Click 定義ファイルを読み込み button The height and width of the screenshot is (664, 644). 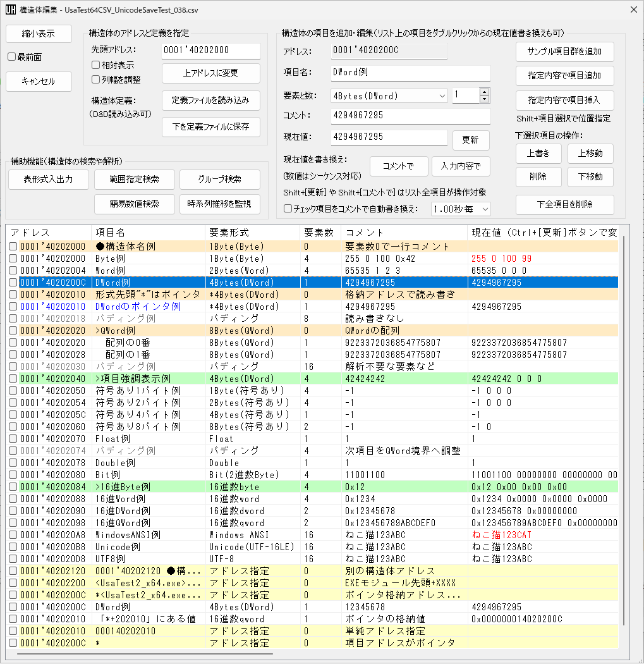coord(210,101)
